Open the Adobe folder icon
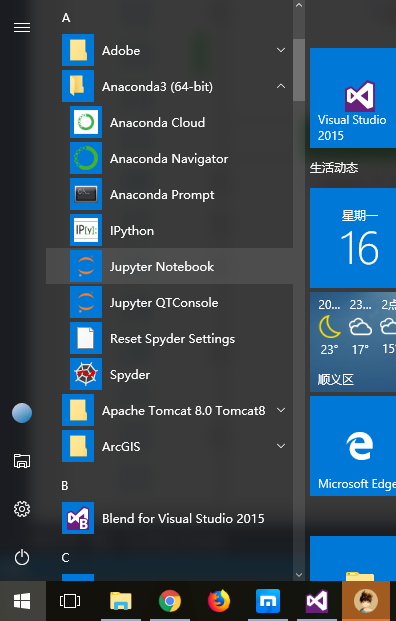Screen dimensions: 396x621 pyautogui.click(x=78, y=50)
